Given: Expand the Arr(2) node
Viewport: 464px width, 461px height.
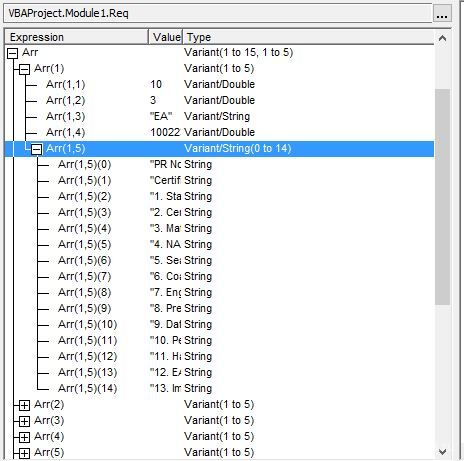Looking at the screenshot, I should tap(24, 405).
